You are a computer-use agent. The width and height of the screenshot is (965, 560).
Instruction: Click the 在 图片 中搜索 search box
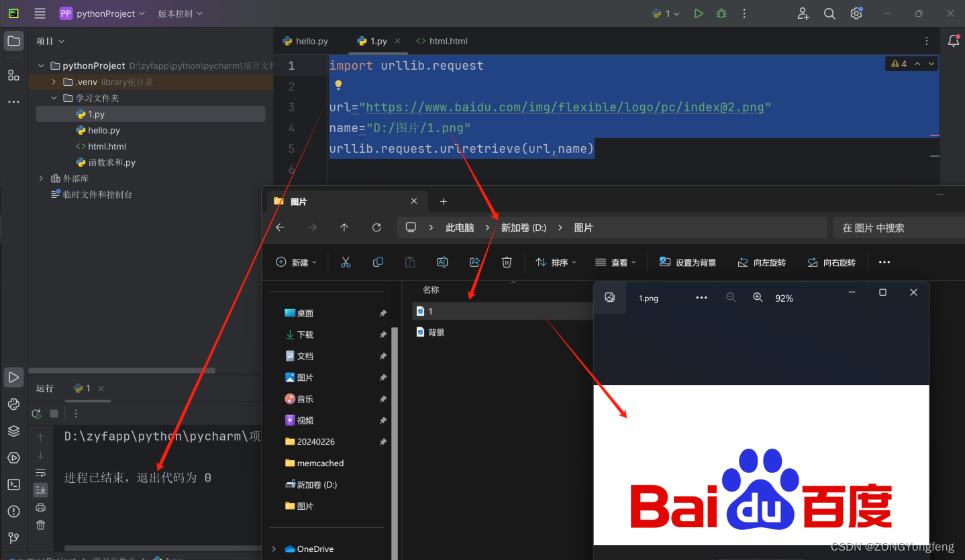899,228
